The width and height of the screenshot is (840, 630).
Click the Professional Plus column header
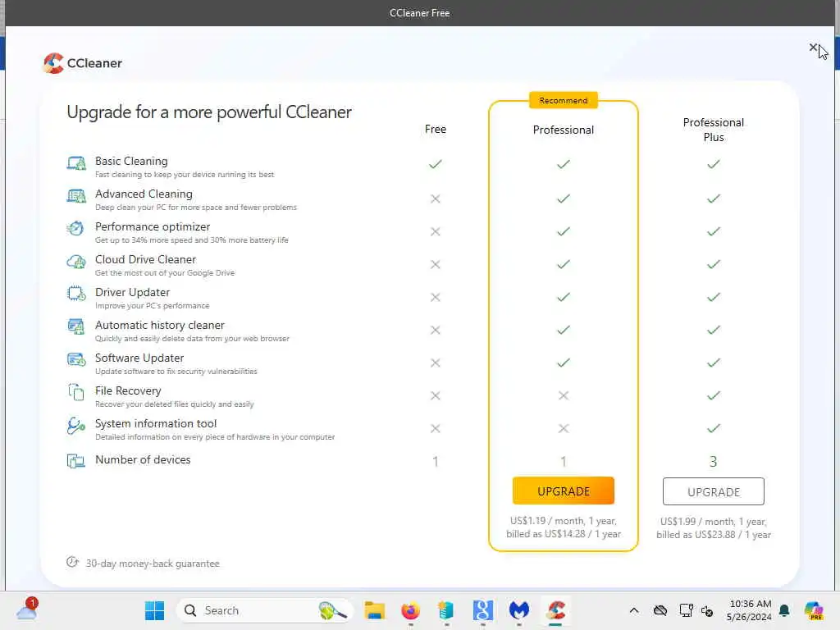713,130
